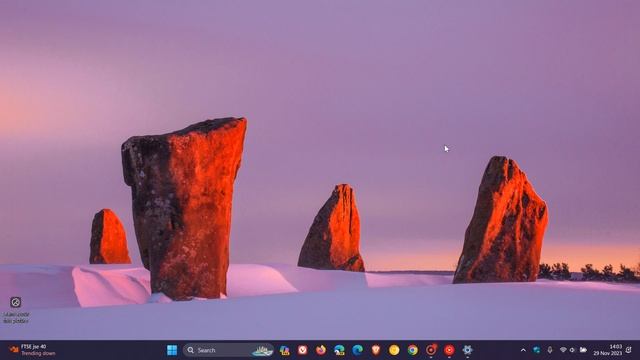640x360 pixels.
Task: Click the taskbar Search box
Action: tap(228, 350)
